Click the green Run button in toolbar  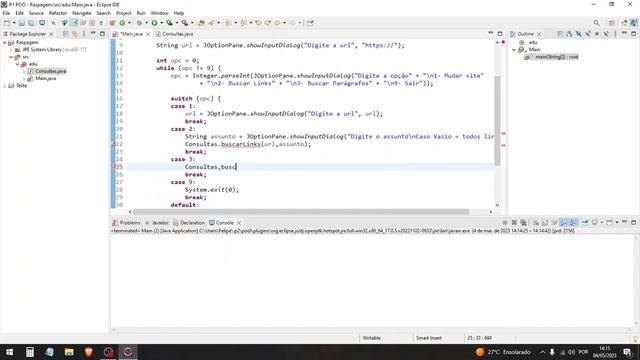[154, 23]
